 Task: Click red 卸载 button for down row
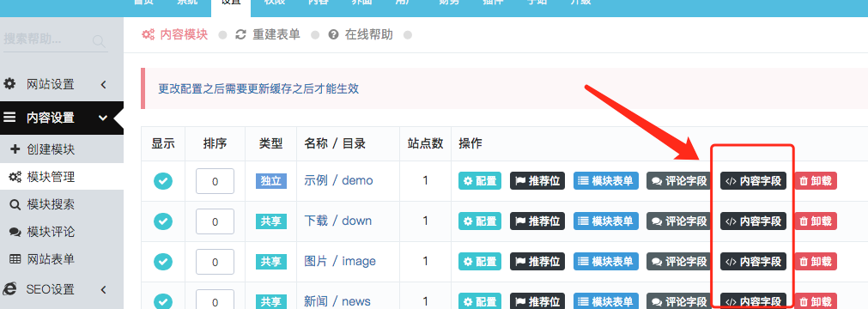coord(816,221)
